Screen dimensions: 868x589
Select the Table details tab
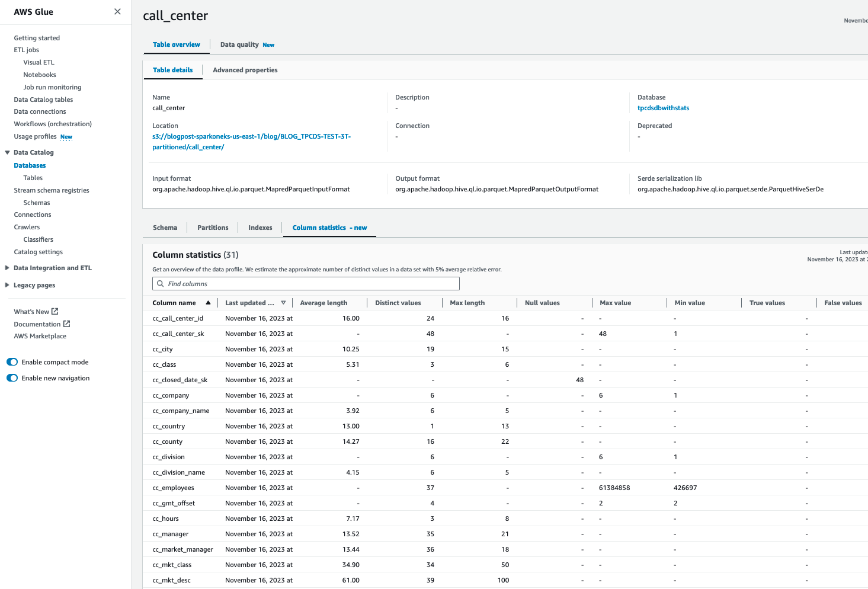coord(172,70)
